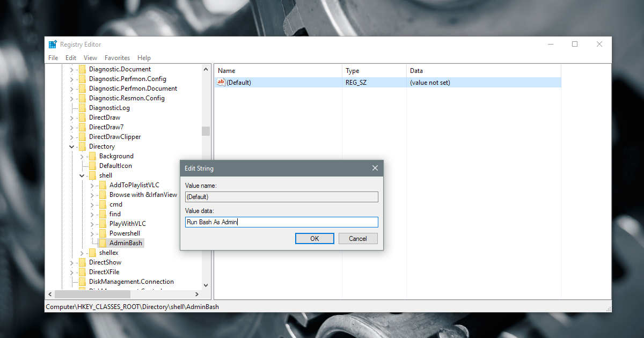
Task: Click the Diagnostic.Resmon.Config folder icon
Action: click(x=82, y=98)
